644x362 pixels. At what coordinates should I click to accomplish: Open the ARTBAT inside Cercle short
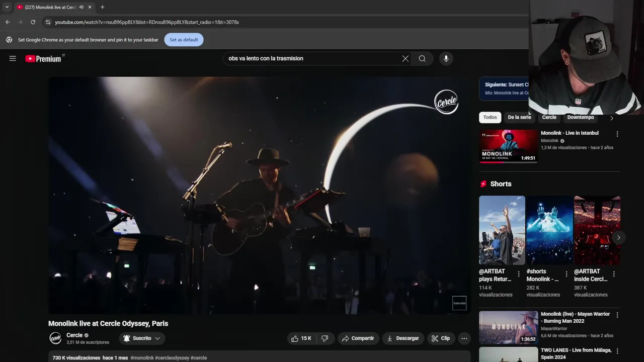coord(597,230)
